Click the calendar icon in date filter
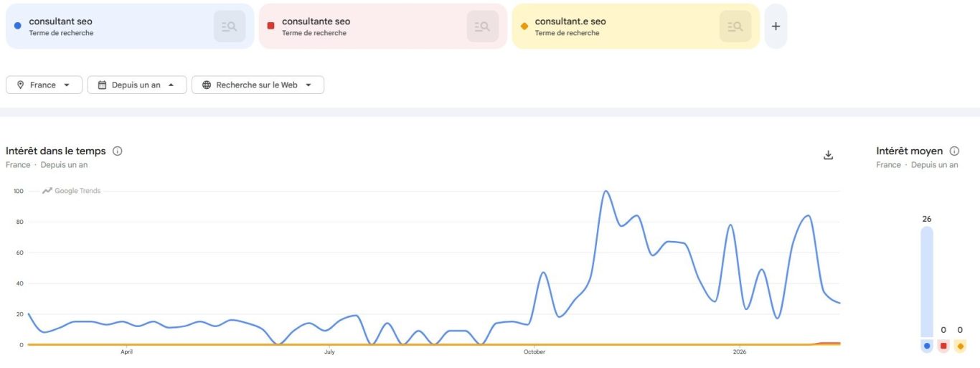980x368 pixels. (102, 85)
